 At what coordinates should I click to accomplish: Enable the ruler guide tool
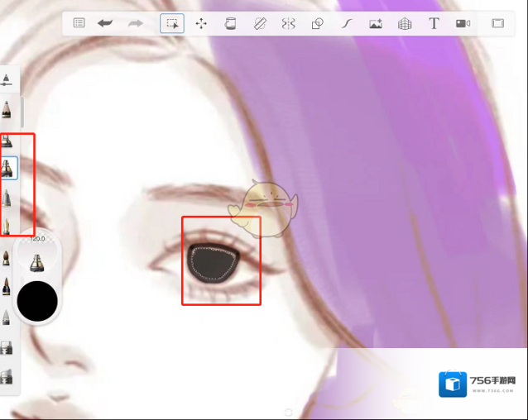259,23
